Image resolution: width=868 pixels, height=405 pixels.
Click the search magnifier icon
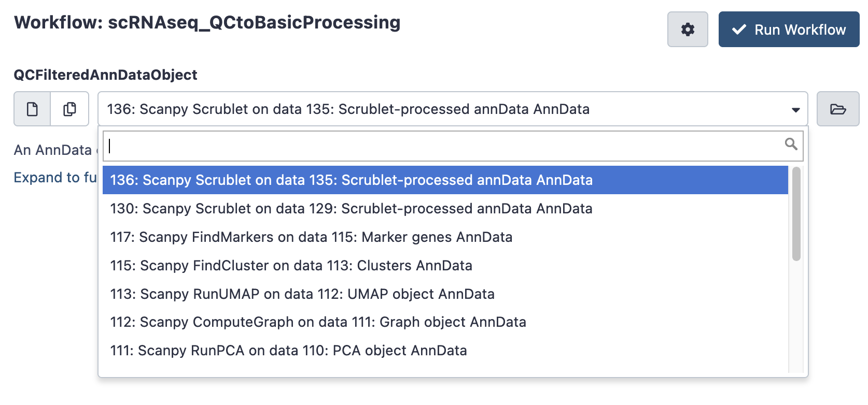(x=790, y=144)
